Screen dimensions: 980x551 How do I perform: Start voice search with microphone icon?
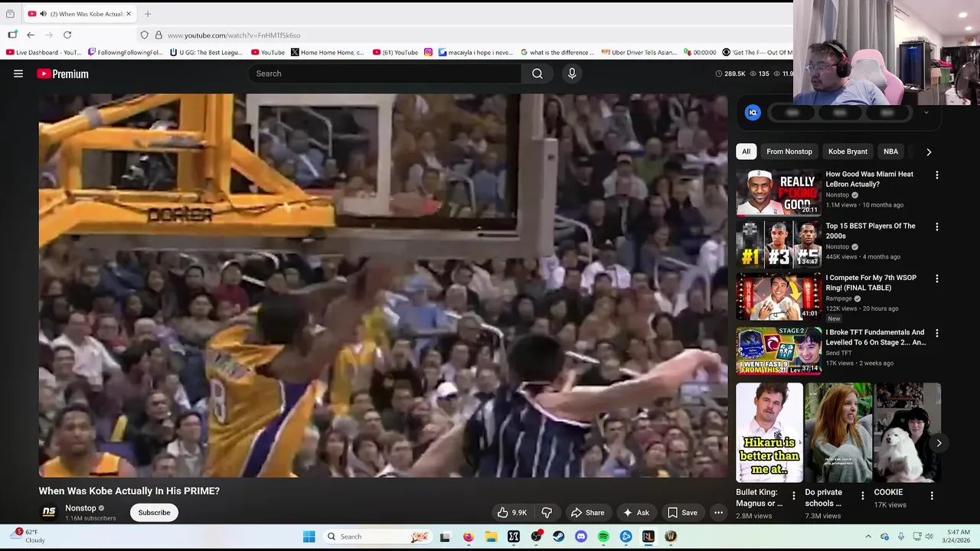tap(572, 73)
